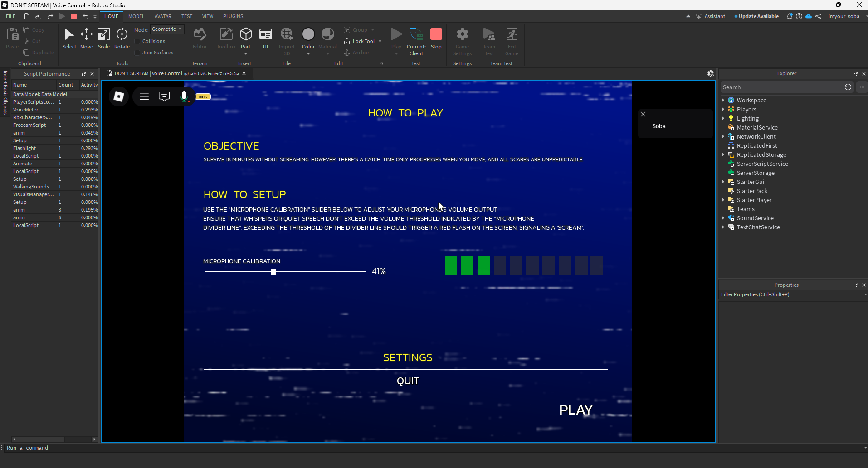Stop the running test session
Screen dimensions: 868x468
436,39
